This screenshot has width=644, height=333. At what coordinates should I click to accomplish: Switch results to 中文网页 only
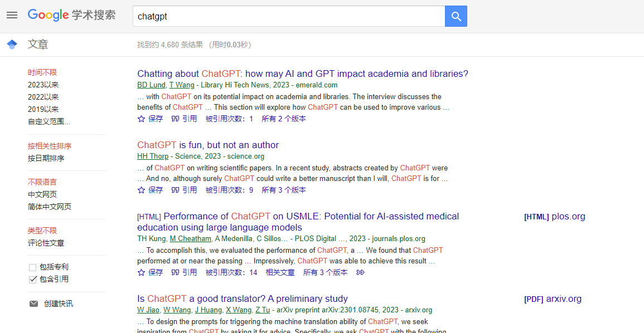(43, 194)
